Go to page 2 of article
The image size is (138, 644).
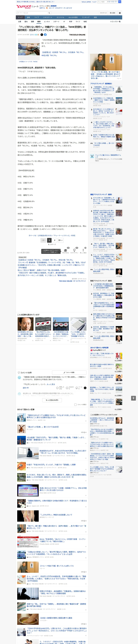(x=55, y=240)
